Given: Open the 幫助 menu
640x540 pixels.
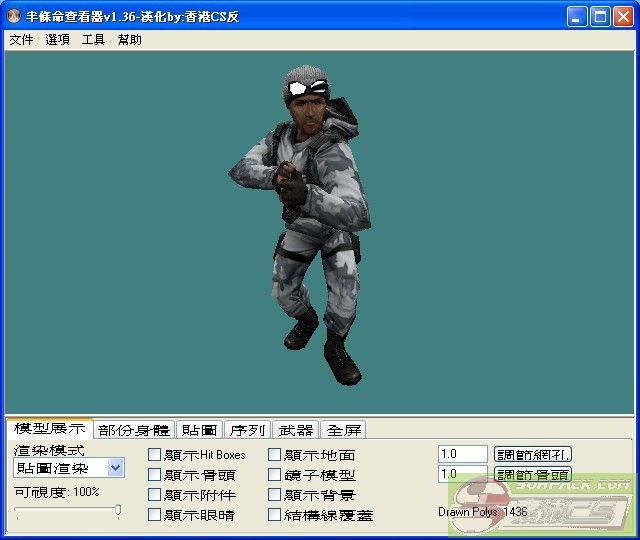Looking at the screenshot, I should (129, 40).
